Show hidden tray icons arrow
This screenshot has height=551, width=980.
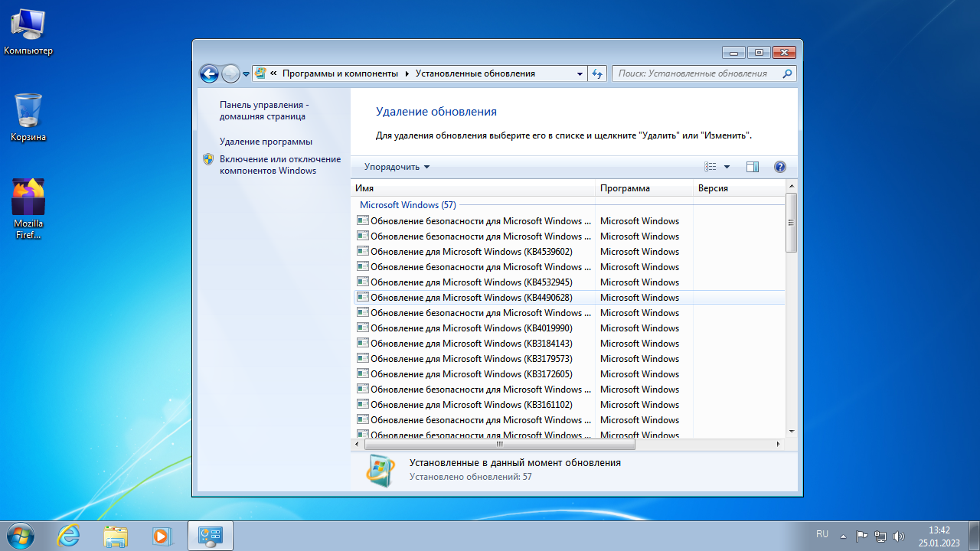[x=843, y=536]
